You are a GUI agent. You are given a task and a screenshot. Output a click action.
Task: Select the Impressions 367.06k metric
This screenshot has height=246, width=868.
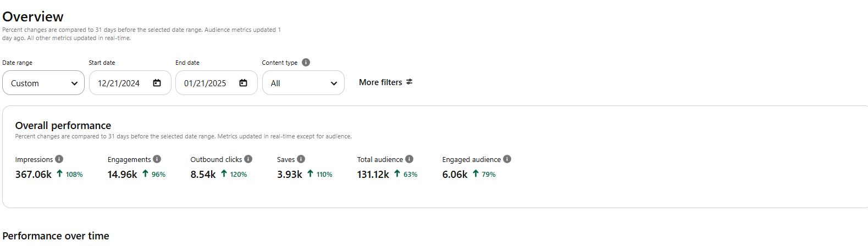tap(34, 174)
